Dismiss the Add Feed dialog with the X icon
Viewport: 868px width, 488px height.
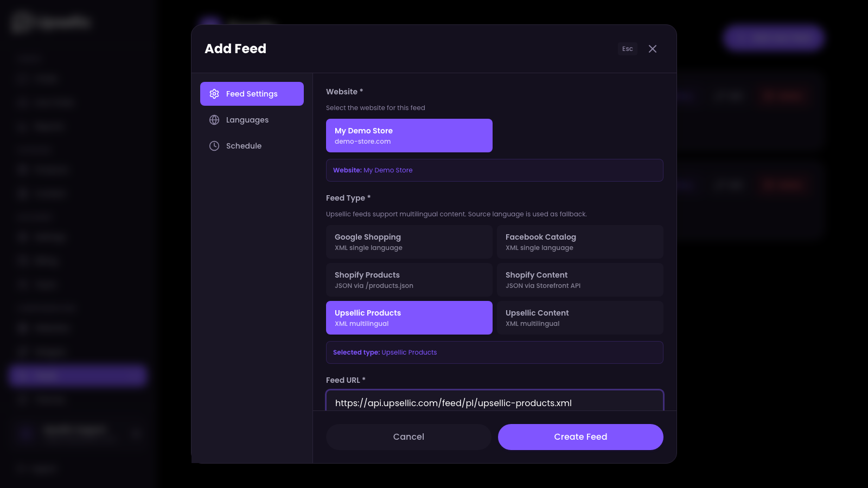pyautogui.click(x=653, y=49)
